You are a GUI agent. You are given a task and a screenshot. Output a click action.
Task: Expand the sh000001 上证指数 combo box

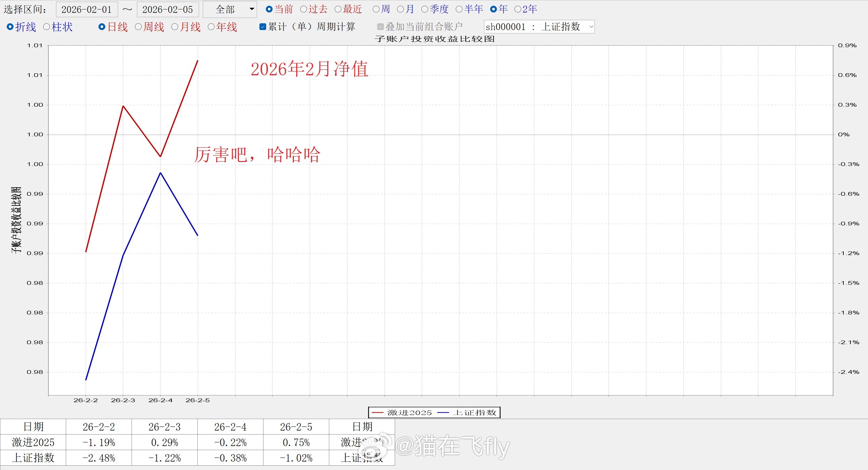pyautogui.click(x=591, y=27)
